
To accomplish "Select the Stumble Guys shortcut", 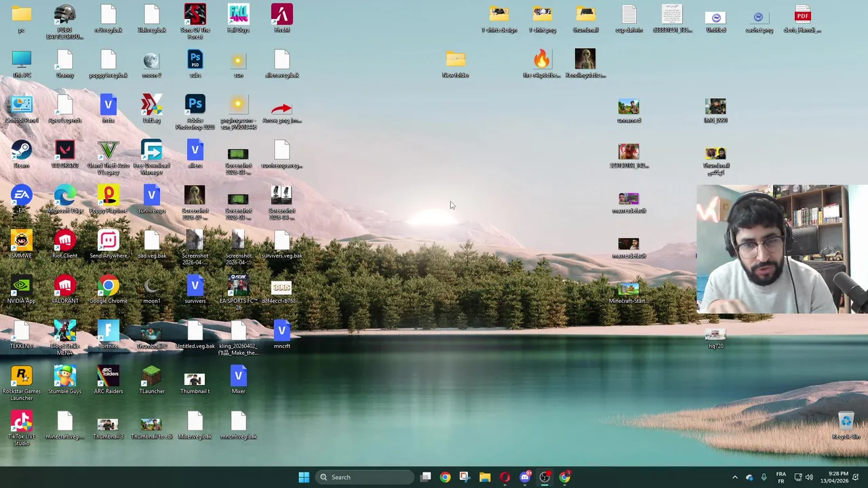I will coord(64,380).
